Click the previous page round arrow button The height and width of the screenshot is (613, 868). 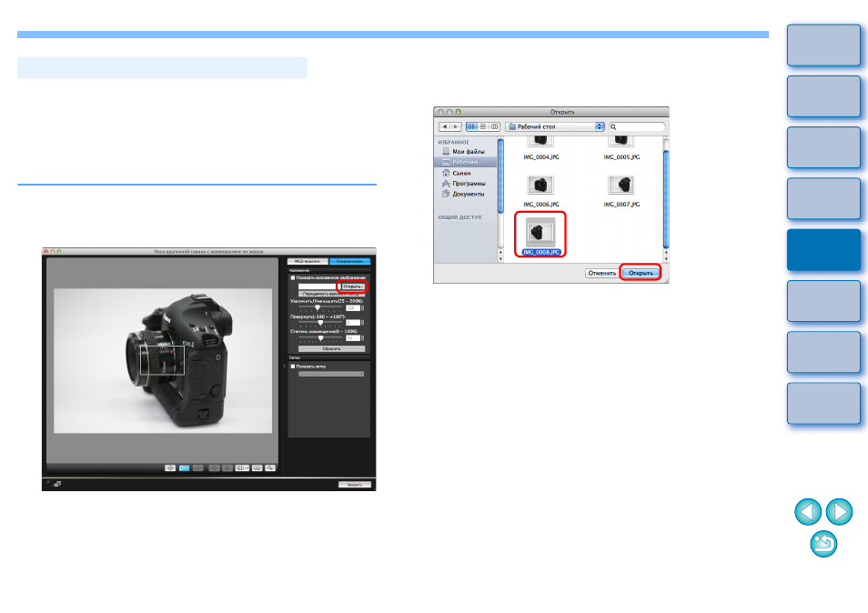click(x=808, y=512)
